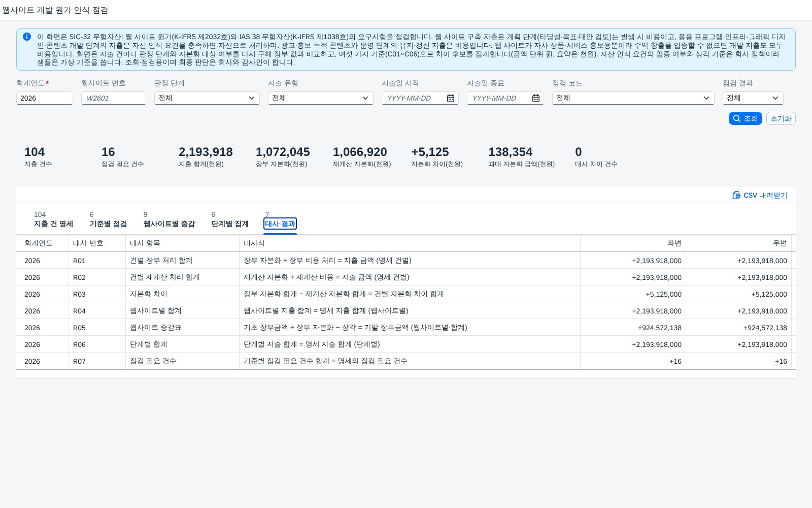Screen dimensions: 812x508
Task: Click the 자본화 차이 item in row R03
Action: pyautogui.click(x=183, y=294)
